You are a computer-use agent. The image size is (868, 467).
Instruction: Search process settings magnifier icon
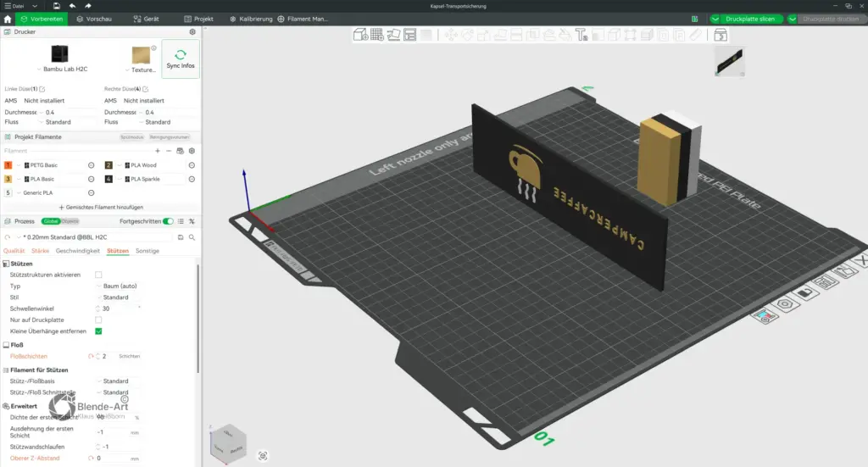pos(192,236)
